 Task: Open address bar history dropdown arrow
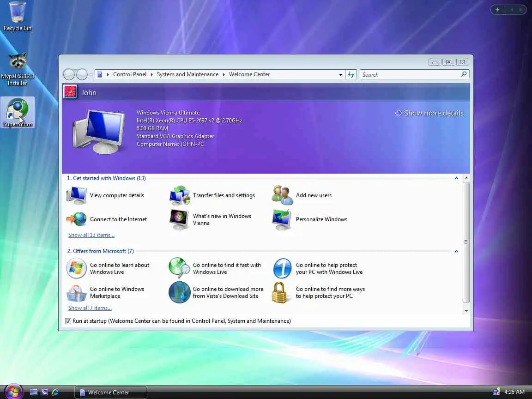pyautogui.click(x=340, y=75)
